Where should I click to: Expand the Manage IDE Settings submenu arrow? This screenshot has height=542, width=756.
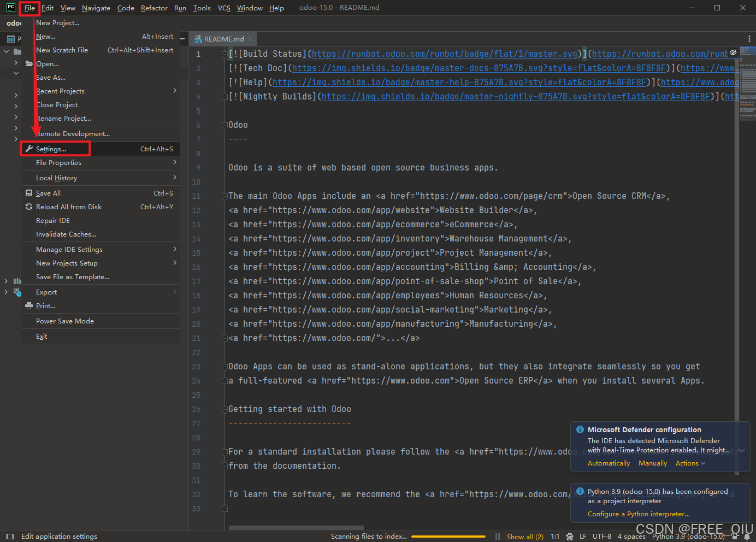click(x=175, y=249)
